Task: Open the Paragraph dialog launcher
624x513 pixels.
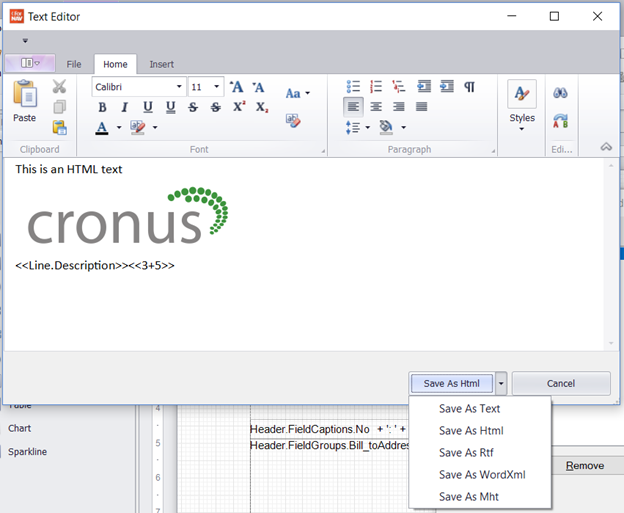Action: tap(493, 151)
